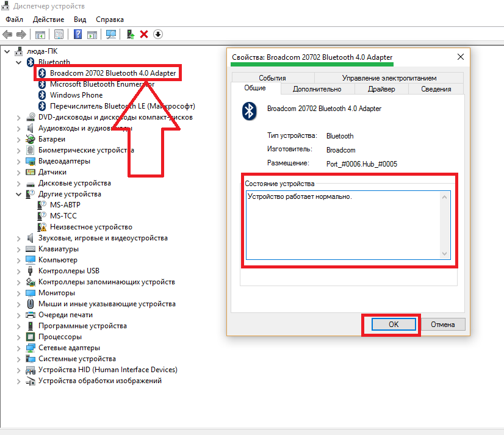The width and height of the screenshot is (504, 435).
Task: Click the Сетевые адаптеры icon
Action: [31, 348]
